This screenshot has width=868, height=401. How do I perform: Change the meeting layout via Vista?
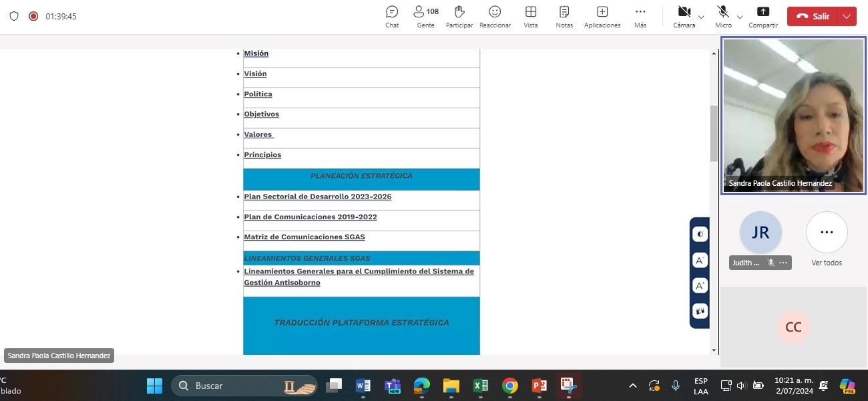click(531, 17)
